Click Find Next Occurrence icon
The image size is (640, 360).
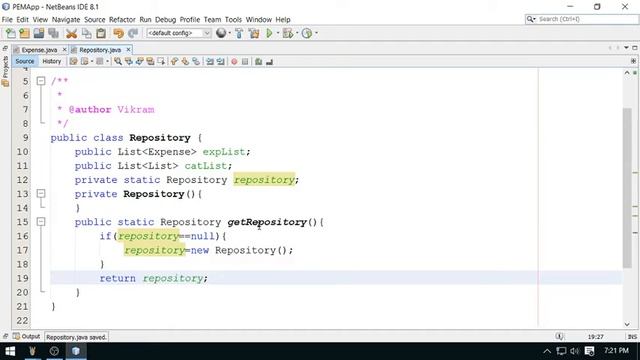click(x=140, y=62)
